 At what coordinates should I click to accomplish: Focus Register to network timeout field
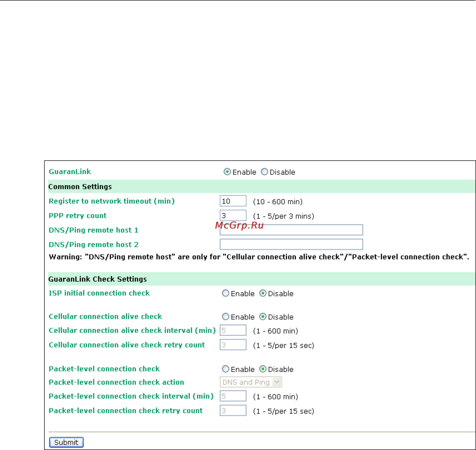(233, 201)
